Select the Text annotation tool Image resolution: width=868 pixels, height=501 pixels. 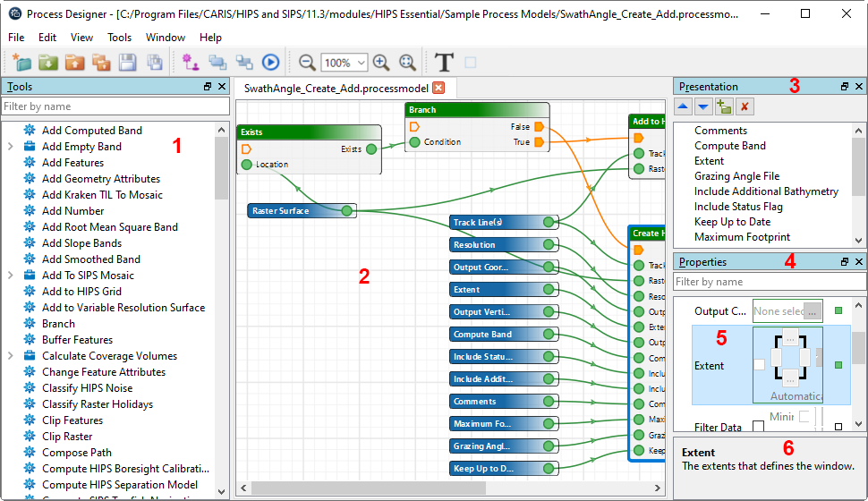pos(444,63)
